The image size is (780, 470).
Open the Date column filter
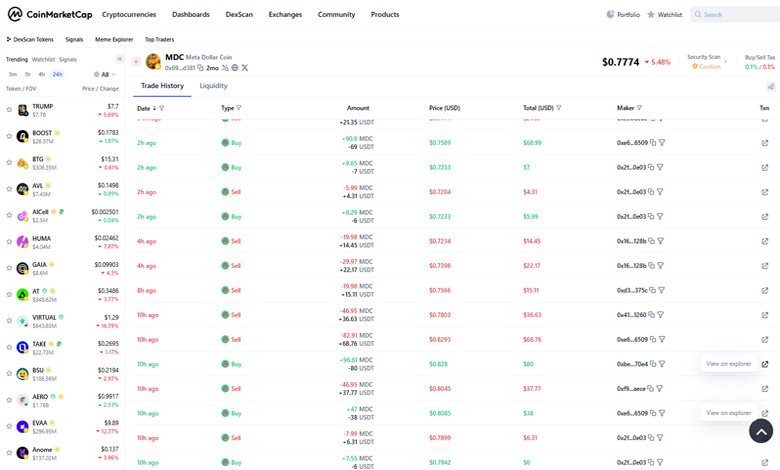point(162,108)
